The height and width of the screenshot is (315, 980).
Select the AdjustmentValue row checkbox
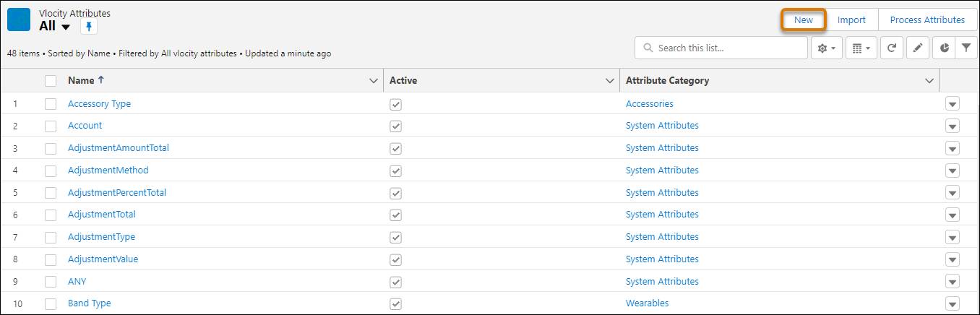51,259
